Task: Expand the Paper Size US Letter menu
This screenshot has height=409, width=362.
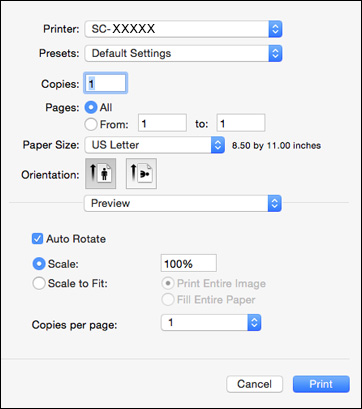Action: [155, 145]
